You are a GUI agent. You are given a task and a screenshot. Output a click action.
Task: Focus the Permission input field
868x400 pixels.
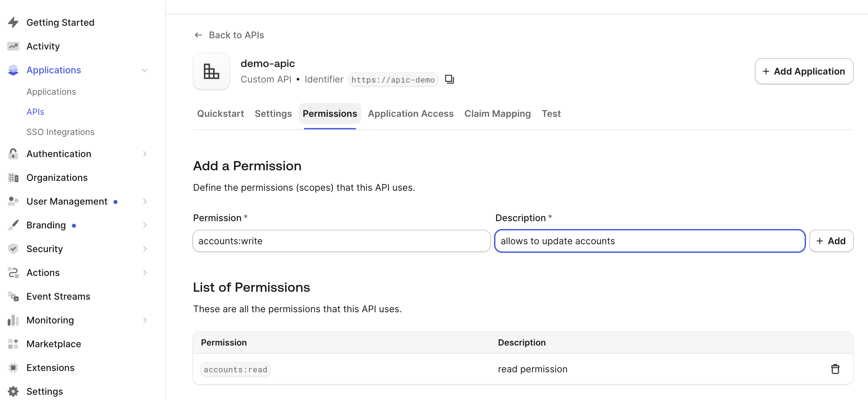[x=341, y=241]
